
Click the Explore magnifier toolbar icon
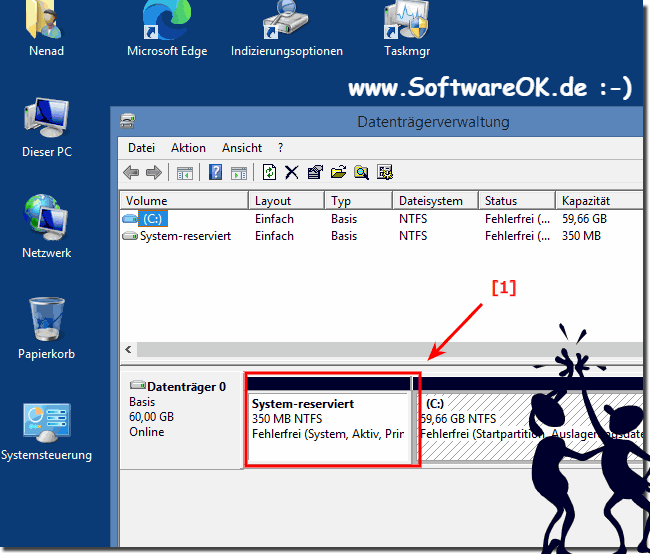pos(361,172)
